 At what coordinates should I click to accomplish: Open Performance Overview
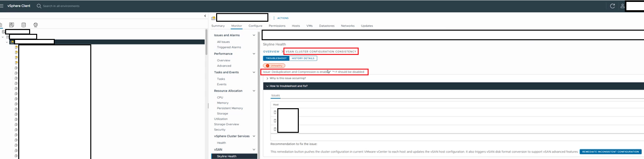tap(224, 61)
